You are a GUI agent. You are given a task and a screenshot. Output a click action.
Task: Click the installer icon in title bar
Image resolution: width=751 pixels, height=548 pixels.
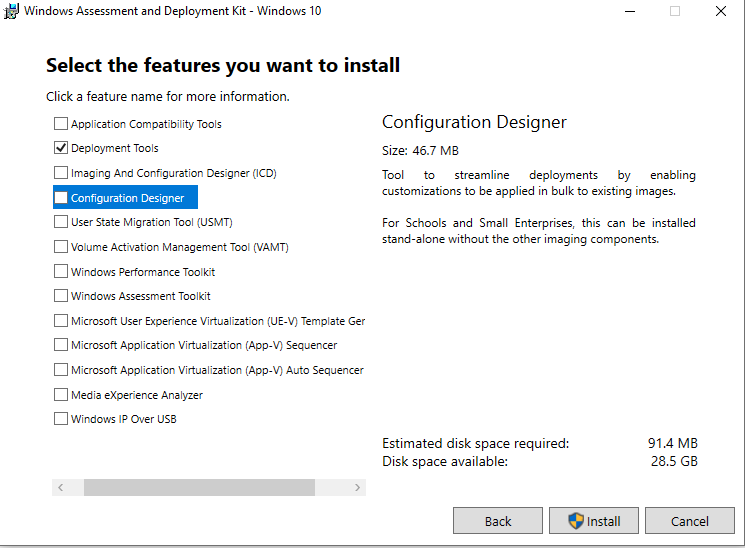(x=11, y=11)
